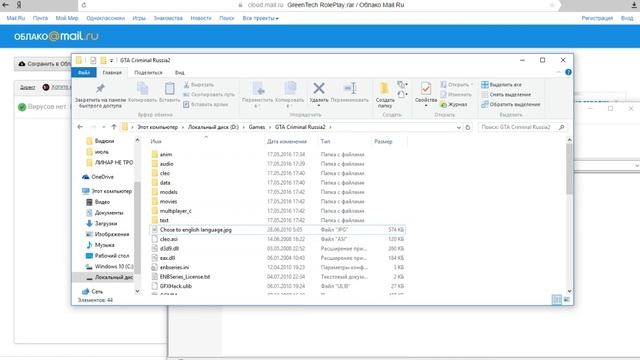Select the Move to icon
The height and width of the screenshot is (360, 640).
(258, 88)
